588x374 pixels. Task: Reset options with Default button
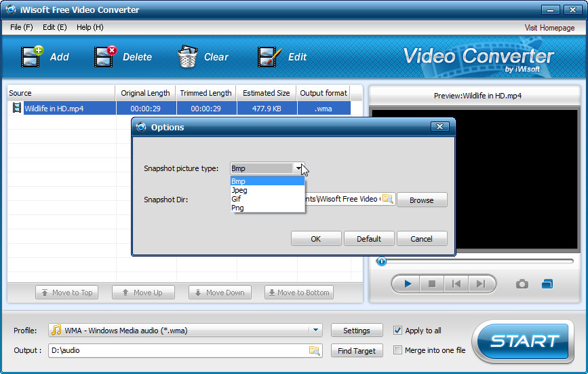(369, 238)
